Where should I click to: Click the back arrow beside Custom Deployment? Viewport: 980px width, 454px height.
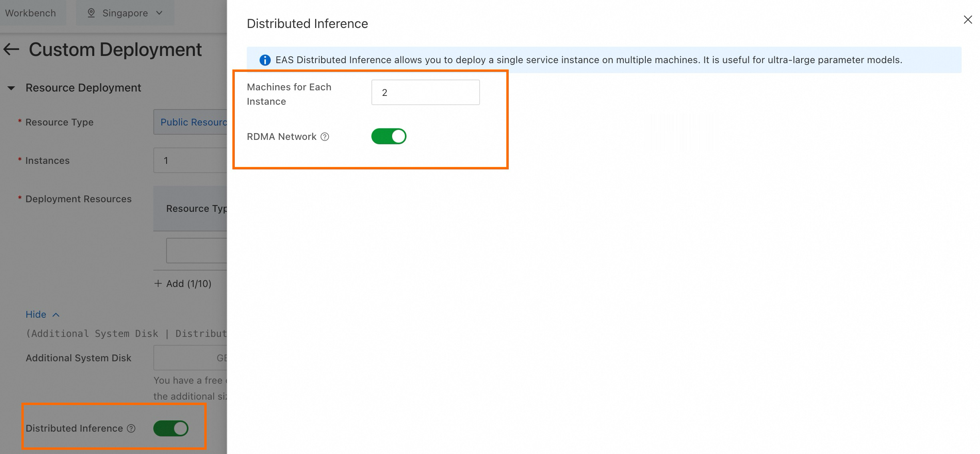click(12, 50)
